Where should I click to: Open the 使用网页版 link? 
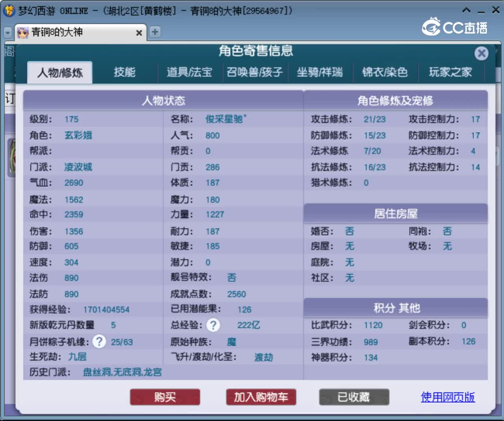(x=448, y=397)
